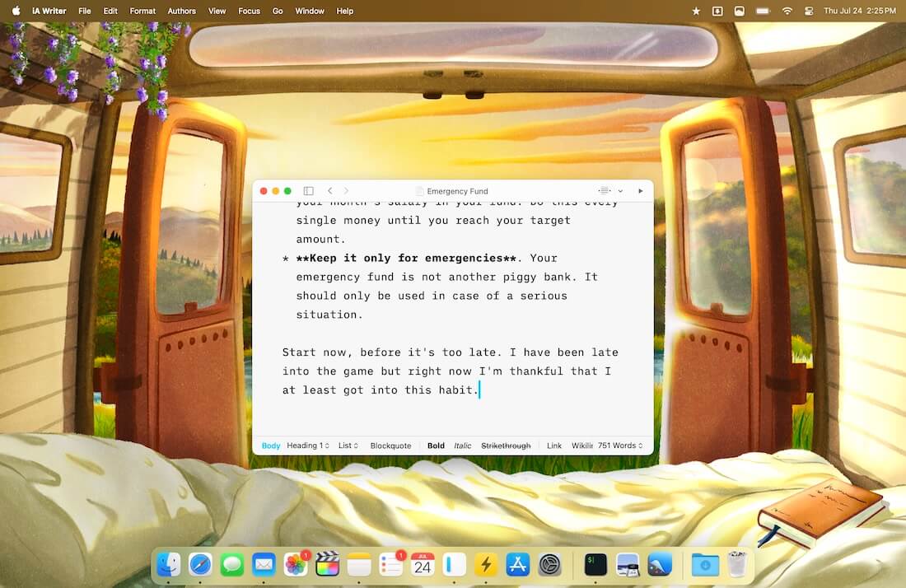906x588 pixels.
Task: Open the preview play button
Action: click(641, 191)
